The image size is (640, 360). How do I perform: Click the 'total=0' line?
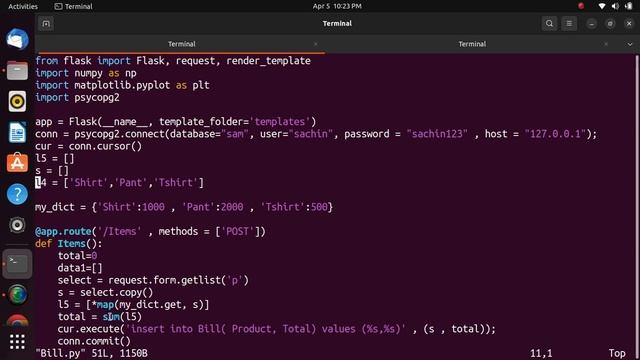tap(77, 256)
